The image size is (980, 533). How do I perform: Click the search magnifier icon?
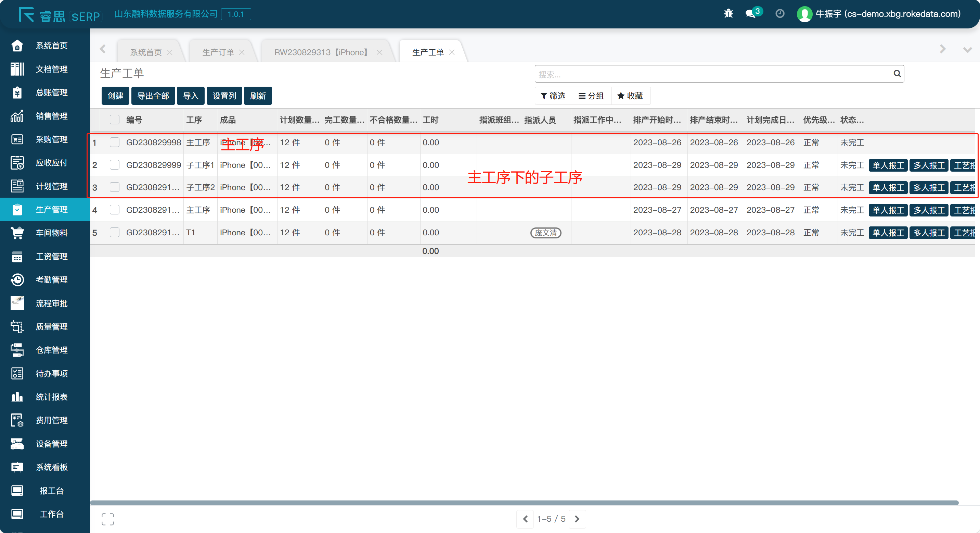coord(897,74)
